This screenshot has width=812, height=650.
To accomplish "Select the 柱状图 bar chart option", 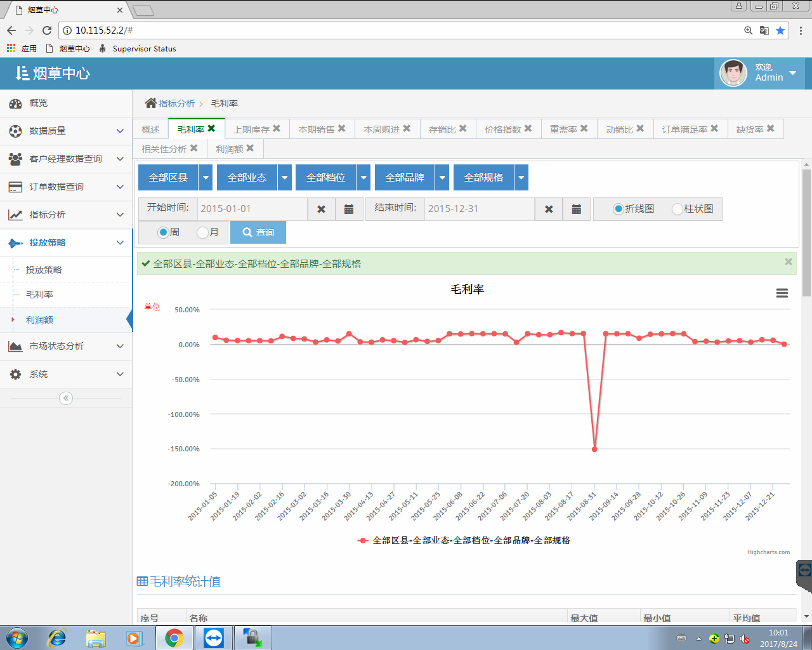I will point(678,209).
